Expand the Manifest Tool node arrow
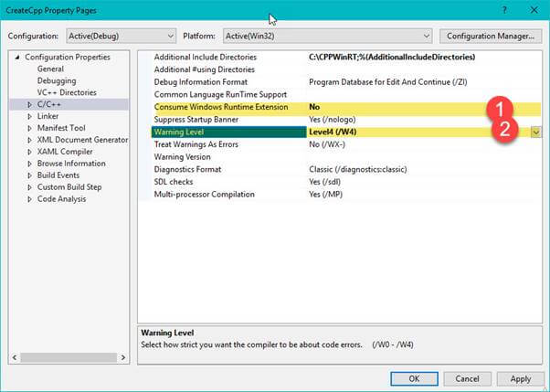Image resolution: width=550 pixels, height=392 pixels. 30,128
